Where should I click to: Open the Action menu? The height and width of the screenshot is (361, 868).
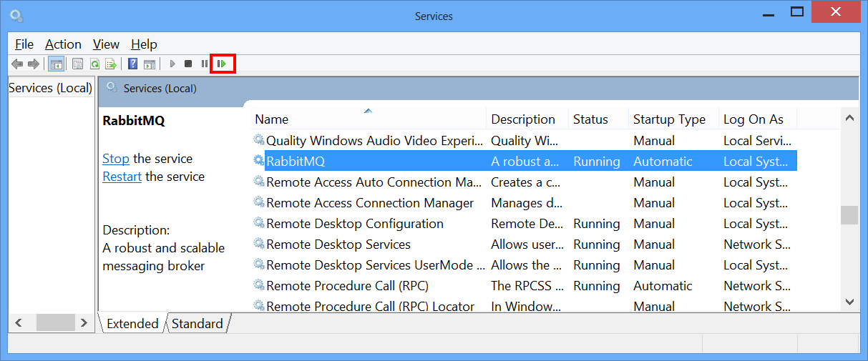click(x=63, y=44)
